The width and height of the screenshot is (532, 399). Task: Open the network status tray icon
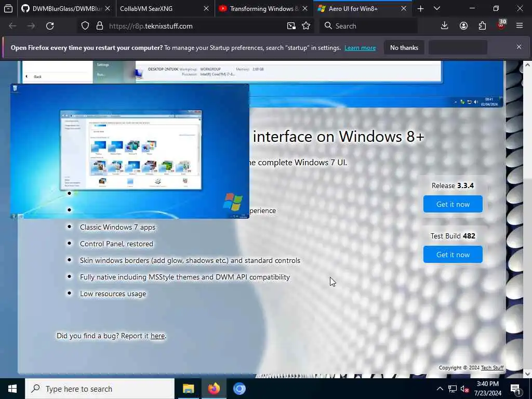click(453, 389)
